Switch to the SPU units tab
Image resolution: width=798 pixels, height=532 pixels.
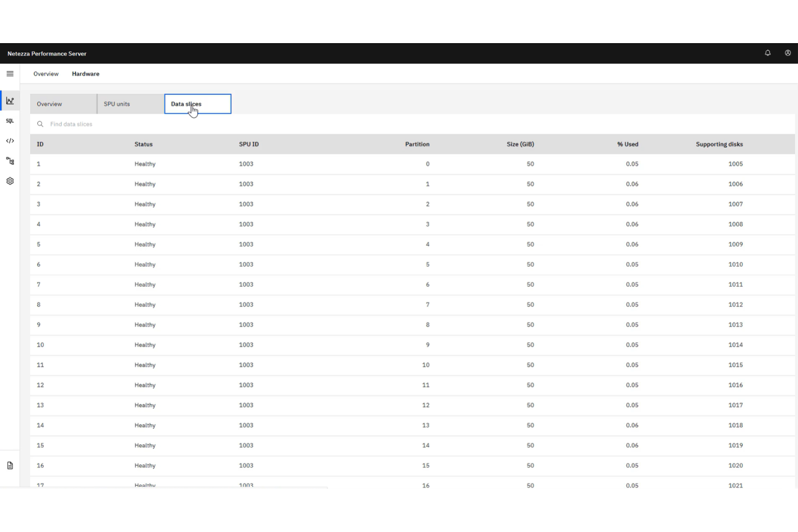116,103
